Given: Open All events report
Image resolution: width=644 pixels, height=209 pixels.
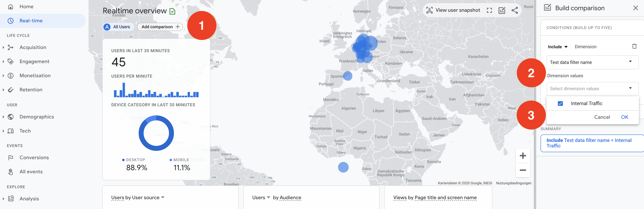Looking at the screenshot, I should point(31,172).
